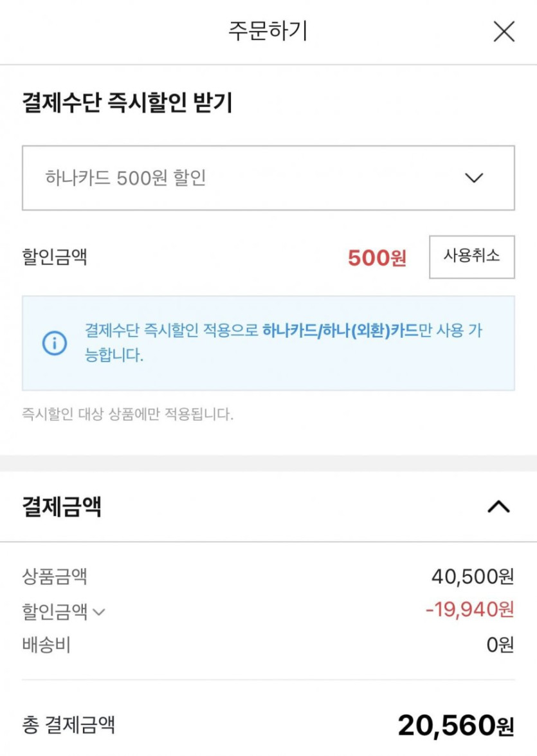
Task: Click the 0원 shipping fee value
Action: coord(500,645)
